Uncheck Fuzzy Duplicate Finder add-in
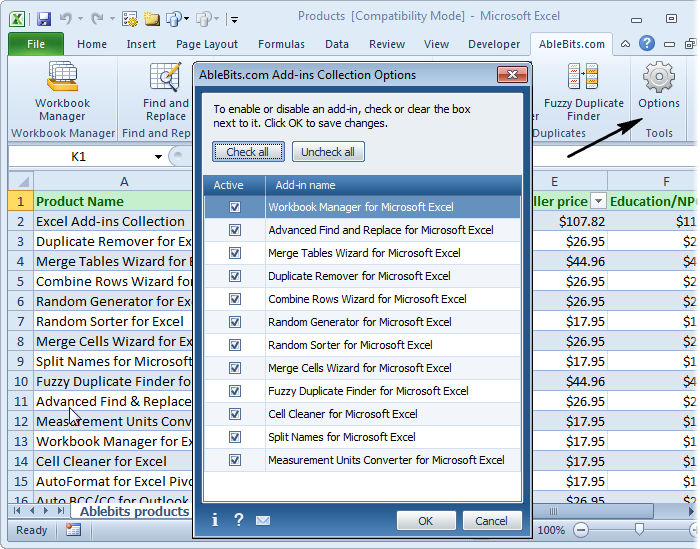Image resolution: width=700 pixels, height=549 pixels. pyautogui.click(x=235, y=391)
